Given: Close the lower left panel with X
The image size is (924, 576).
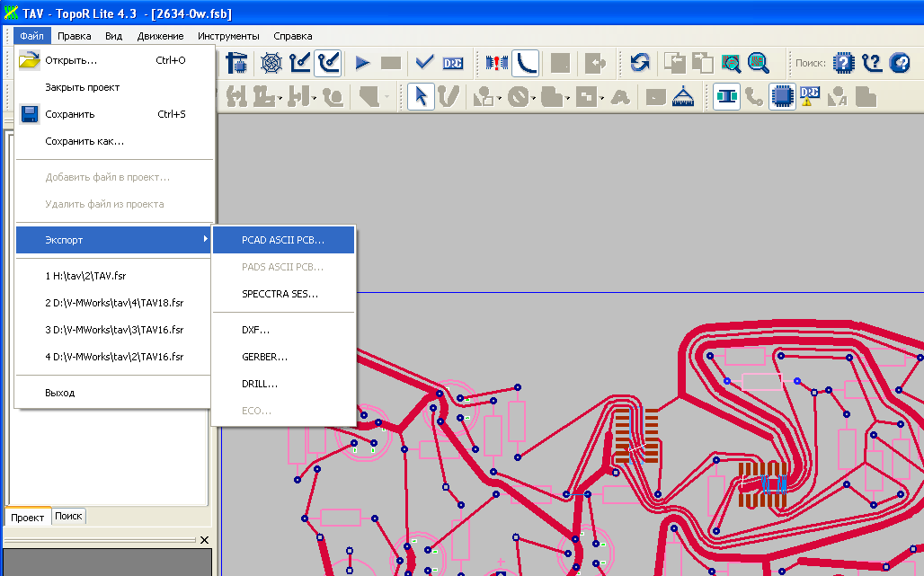Looking at the screenshot, I should pos(204,540).
